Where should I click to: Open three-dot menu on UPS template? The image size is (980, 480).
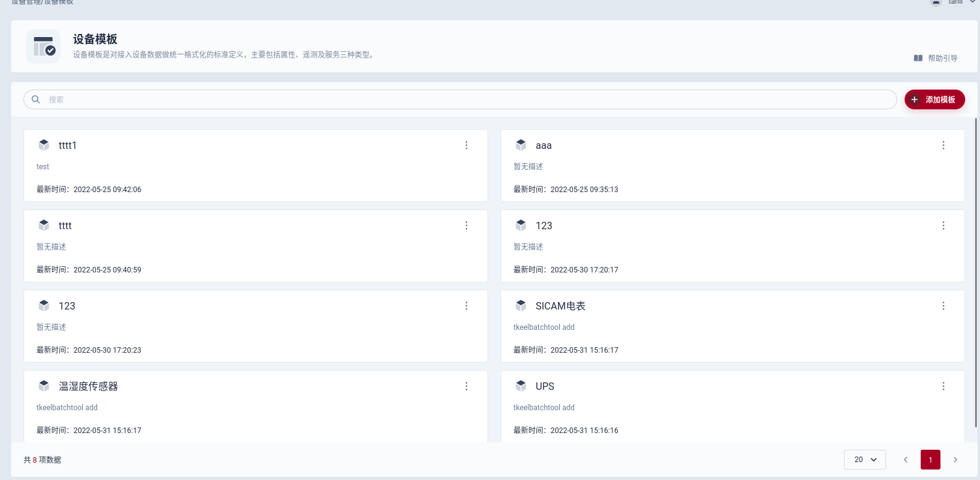pos(944,386)
